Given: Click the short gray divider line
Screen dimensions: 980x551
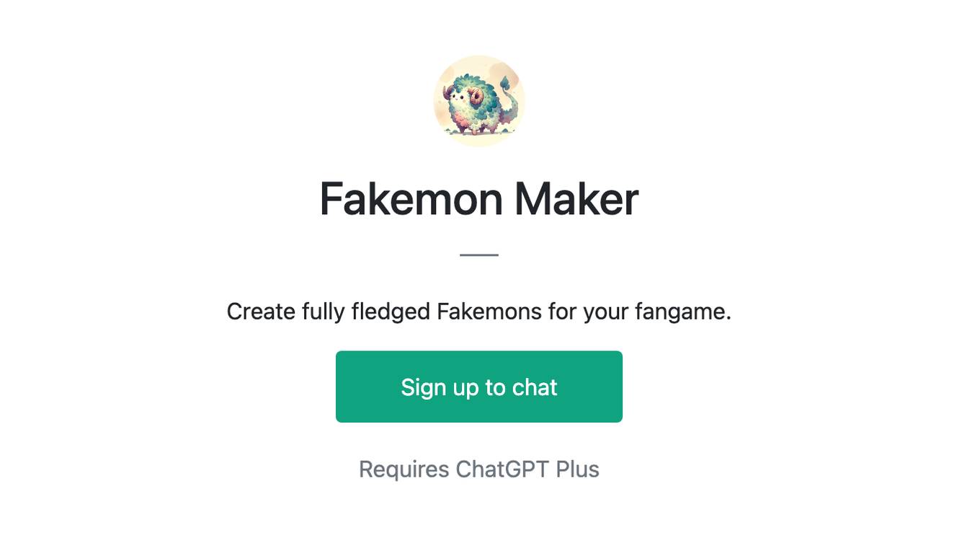Looking at the screenshot, I should (x=479, y=255).
